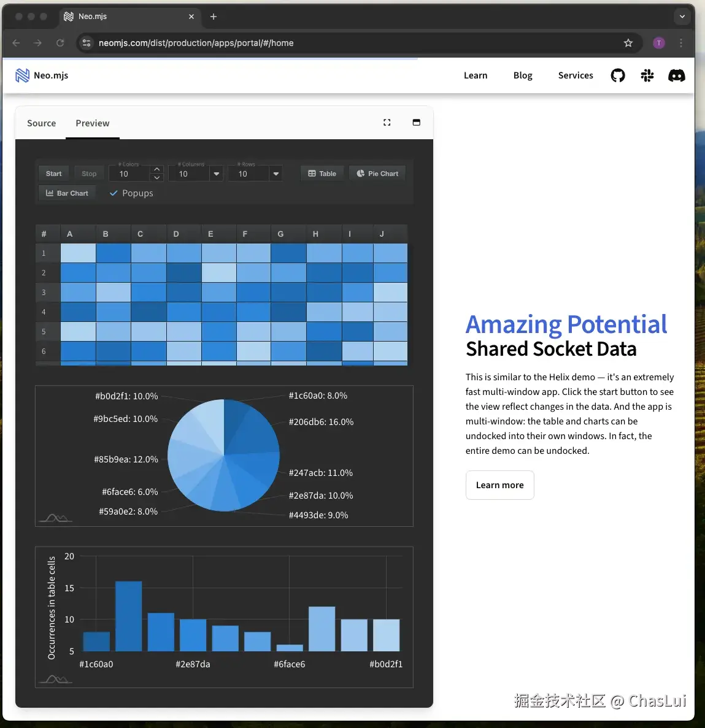Select the Neo.mjs browser tab
The image size is (705, 728).
coord(130,17)
